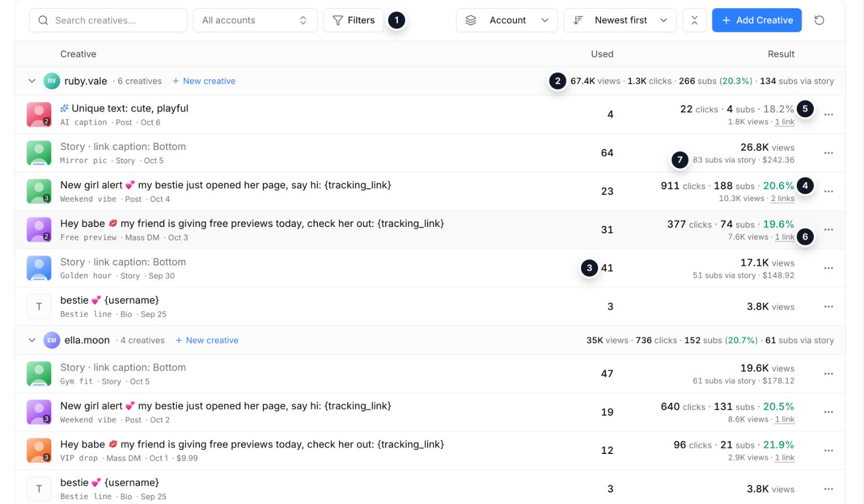This screenshot has width=864, height=504.
Task: Open the Account group-by dropdown
Action: pos(507,20)
